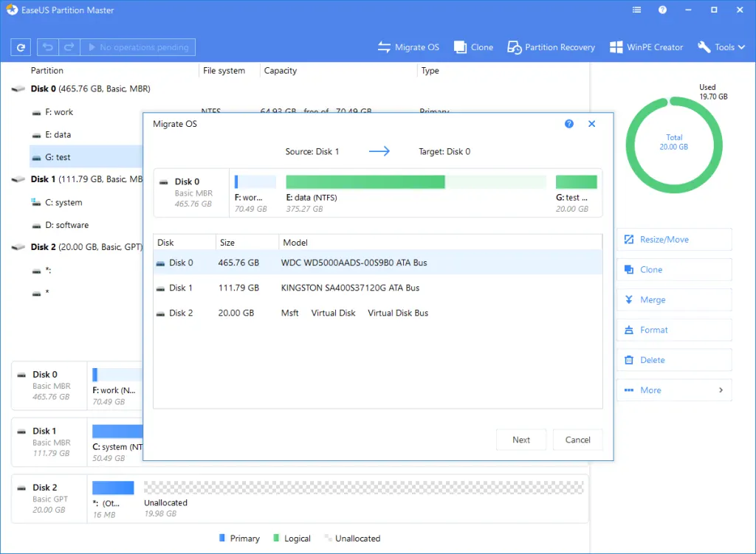The width and height of the screenshot is (756, 554).
Task: Open help via the dialog question mark icon
Action: click(x=568, y=124)
